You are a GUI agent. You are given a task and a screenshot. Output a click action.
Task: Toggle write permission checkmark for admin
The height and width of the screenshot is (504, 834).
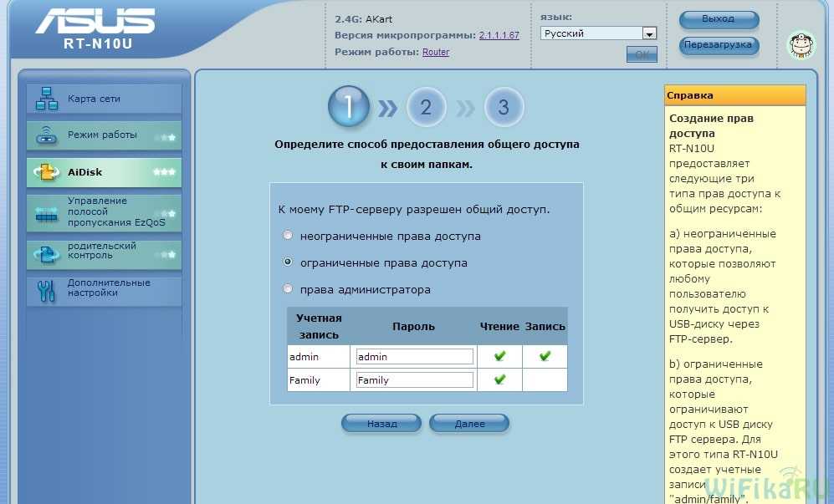click(x=545, y=356)
